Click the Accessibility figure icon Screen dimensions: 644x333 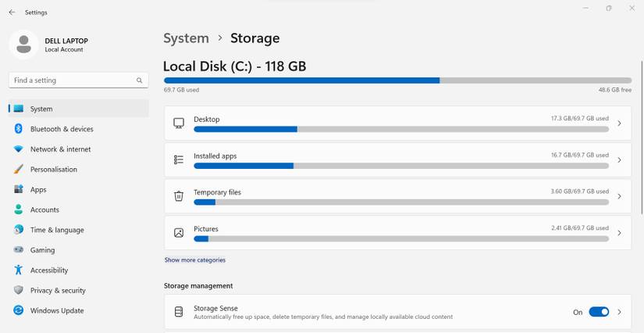coord(18,270)
